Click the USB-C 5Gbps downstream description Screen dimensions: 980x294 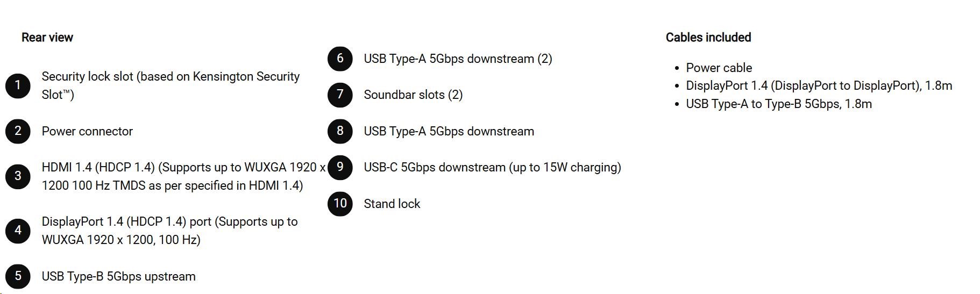click(492, 167)
